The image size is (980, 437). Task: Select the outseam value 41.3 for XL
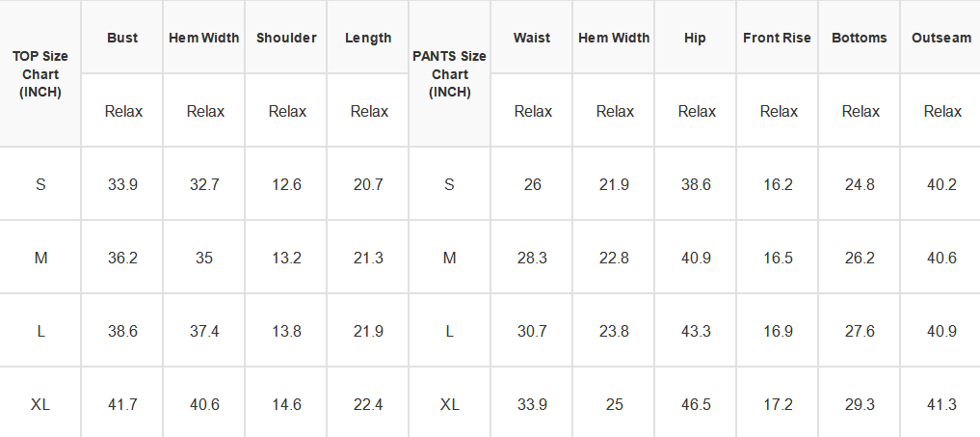[x=940, y=404]
